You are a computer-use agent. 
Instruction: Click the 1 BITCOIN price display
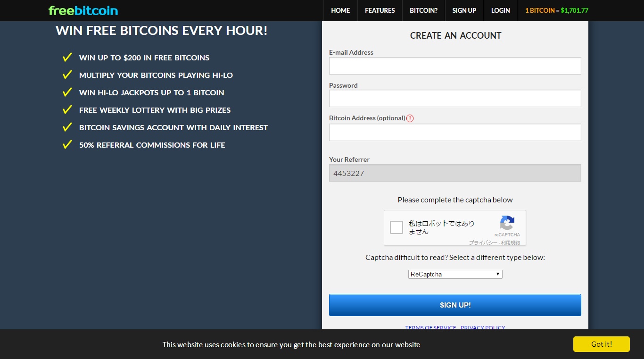coord(557,10)
